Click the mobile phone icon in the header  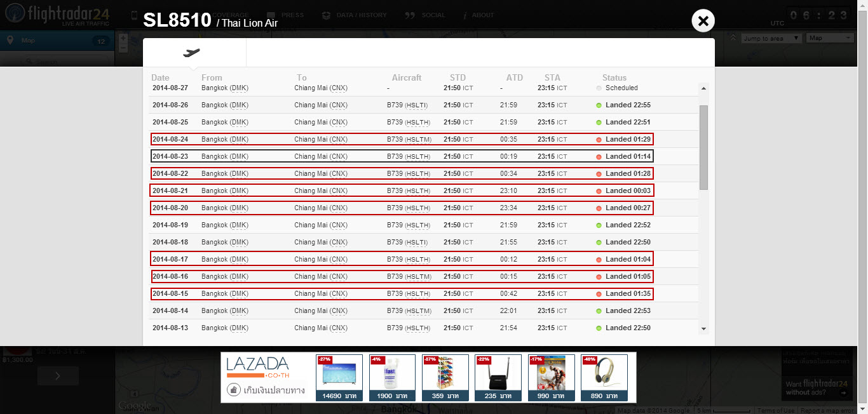(x=134, y=15)
